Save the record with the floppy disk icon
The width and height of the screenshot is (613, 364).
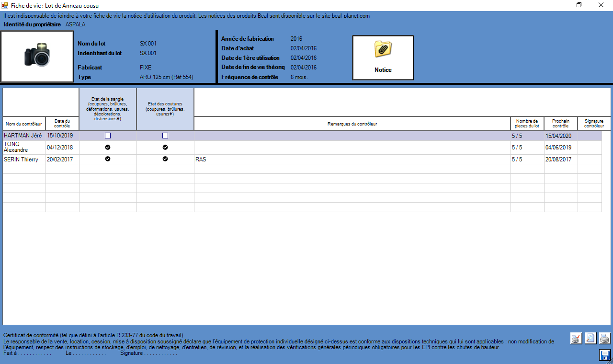click(605, 355)
